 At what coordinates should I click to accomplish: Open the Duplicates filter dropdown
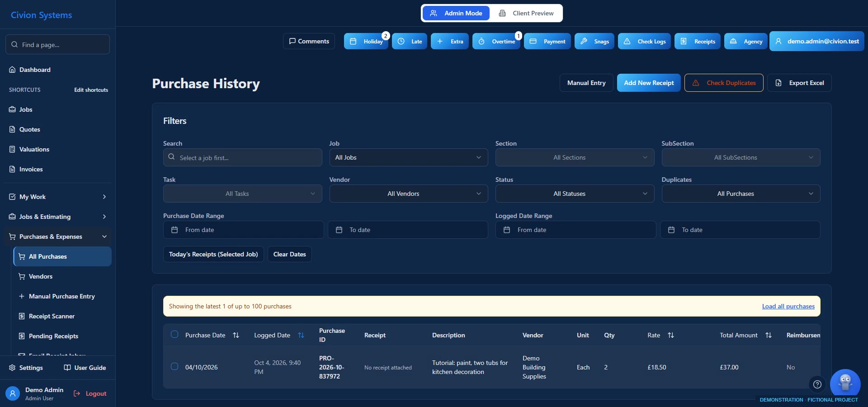click(741, 194)
